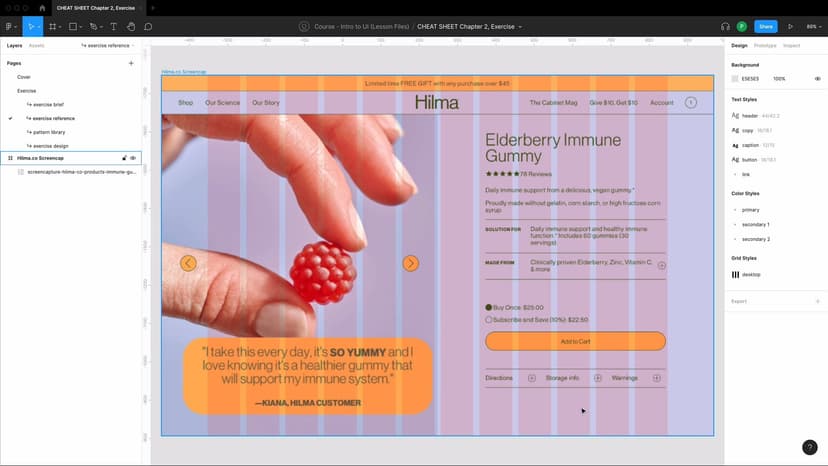Expand the file name dropdown chevron
The width and height of the screenshot is (828, 466).
click(x=520, y=27)
